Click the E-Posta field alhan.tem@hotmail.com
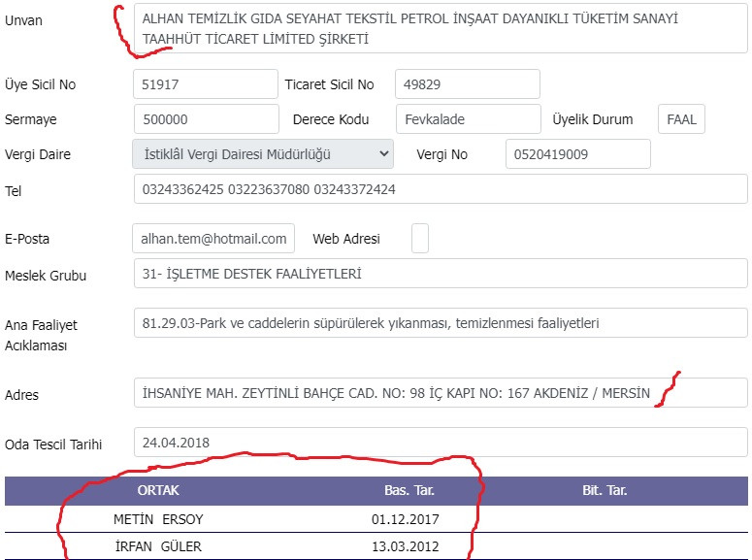Screen dimensions: 752x560 [213, 238]
